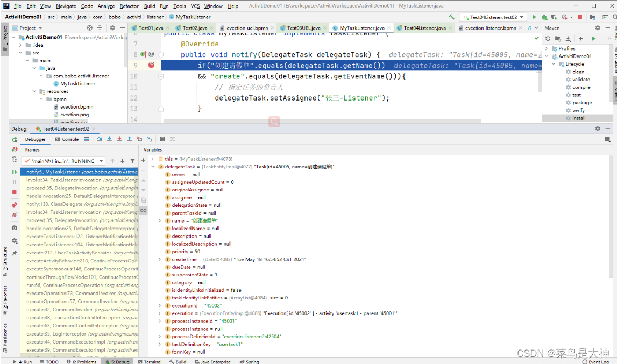The width and height of the screenshot is (617, 364).
Task: Open the Terminal tool window
Action: pyautogui.click(x=150, y=361)
